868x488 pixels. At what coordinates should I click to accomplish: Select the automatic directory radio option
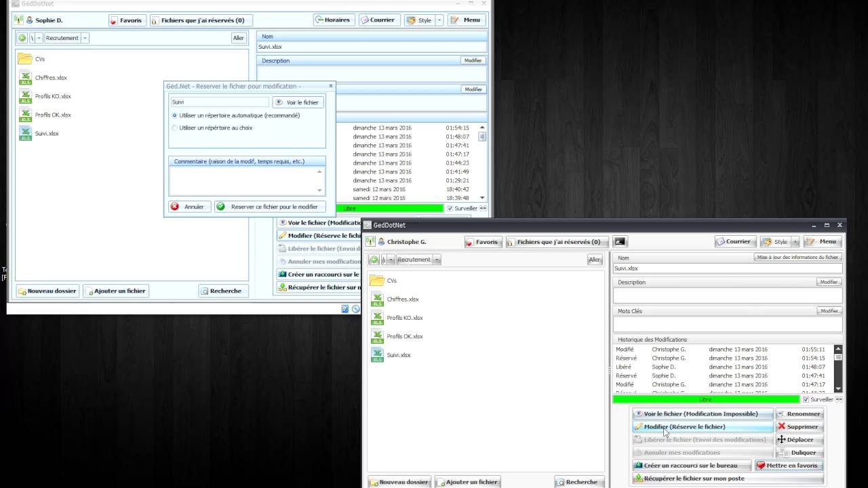point(175,115)
